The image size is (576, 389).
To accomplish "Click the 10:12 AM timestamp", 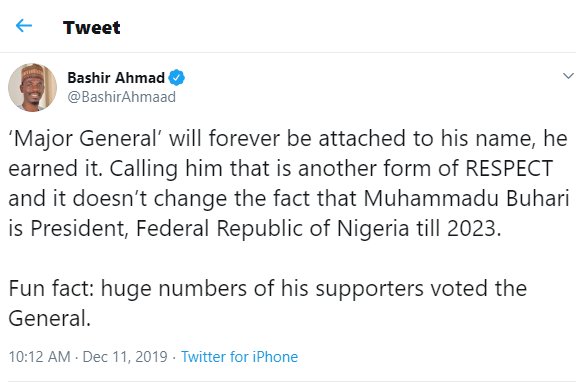I will point(39,357).
